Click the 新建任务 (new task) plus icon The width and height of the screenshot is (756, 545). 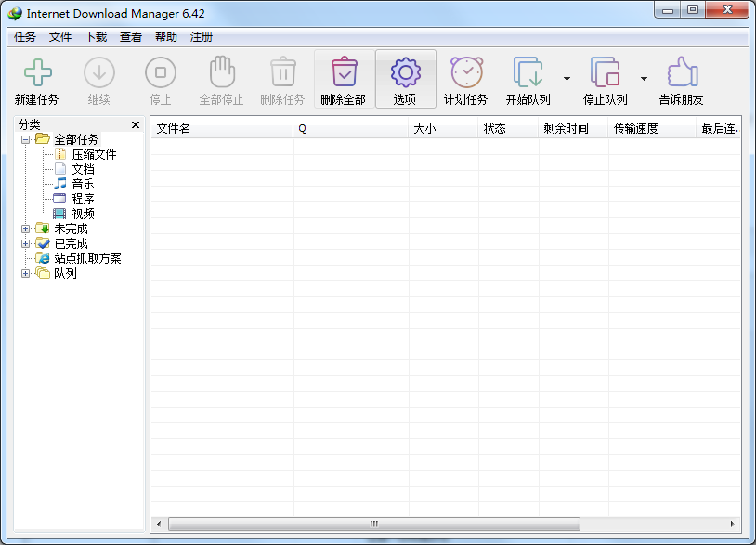(37, 72)
